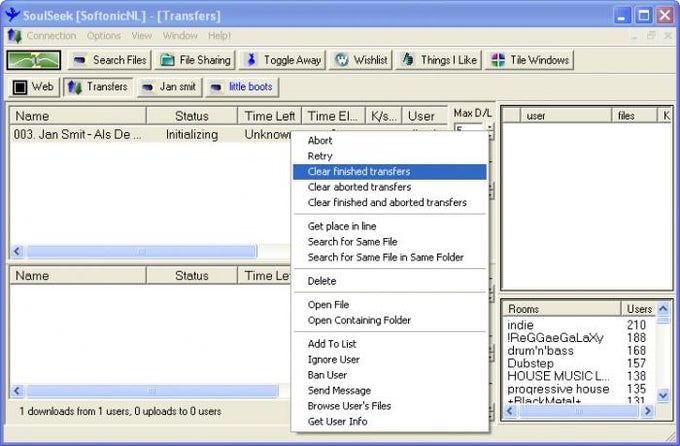Open the Options menu
The image size is (680, 446).
pyautogui.click(x=104, y=36)
